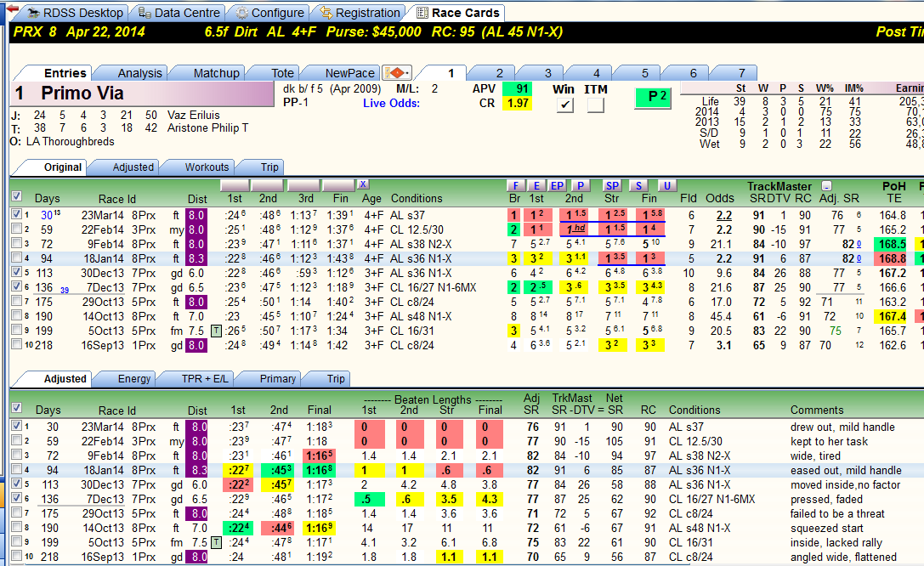Click the EP pace button
Image resolution: width=924 pixels, height=566 pixels.
tap(557, 185)
